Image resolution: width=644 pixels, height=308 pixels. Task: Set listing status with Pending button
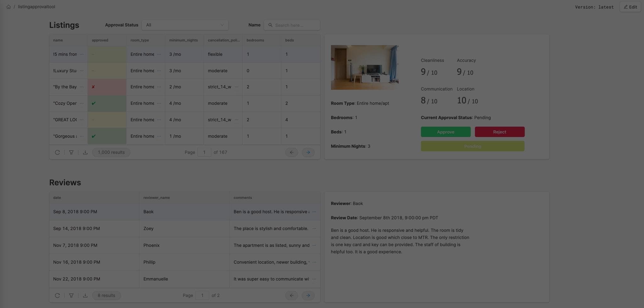pyautogui.click(x=472, y=146)
